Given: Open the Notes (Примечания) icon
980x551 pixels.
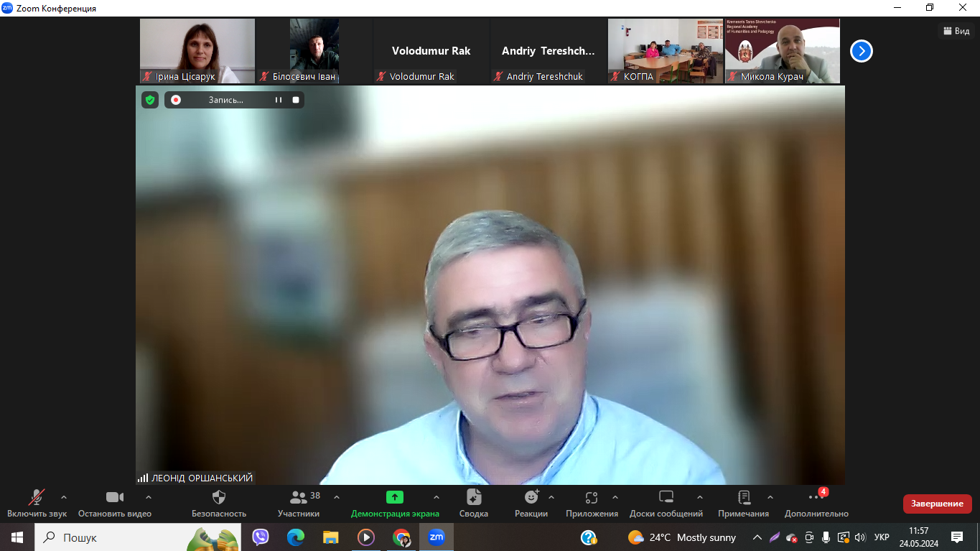Looking at the screenshot, I should pos(744,497).
